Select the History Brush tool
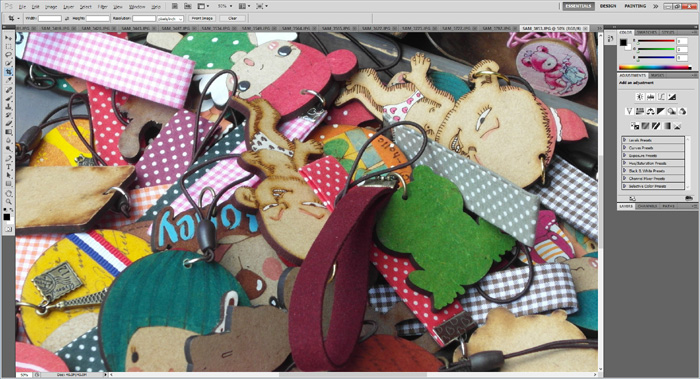This screenshot has height=379, width=700. 8,115
